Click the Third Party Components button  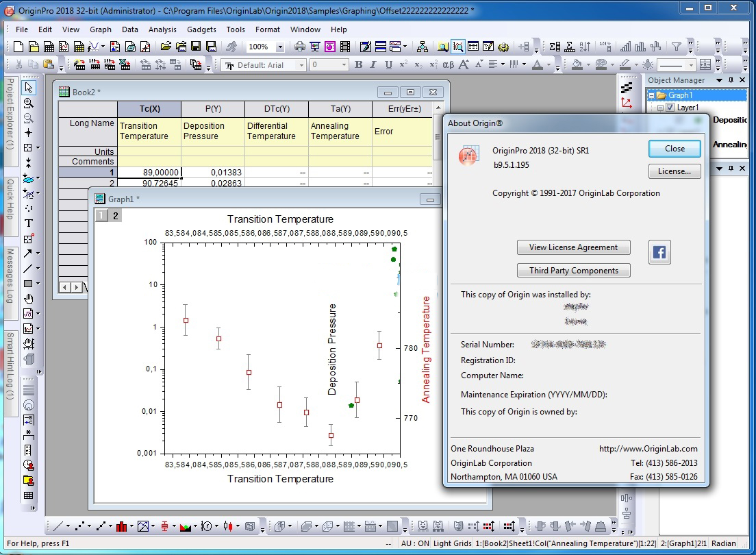tap(573, 271)
